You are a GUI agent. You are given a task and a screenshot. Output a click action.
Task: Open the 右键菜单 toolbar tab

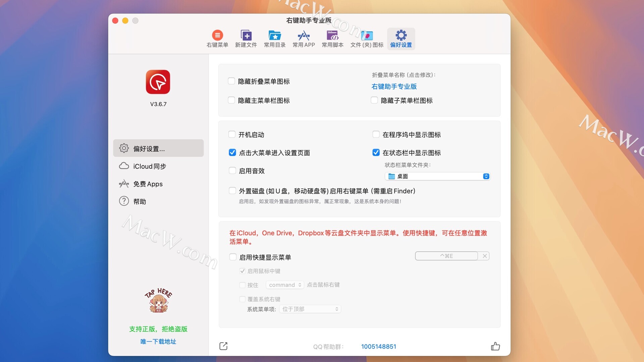217,39
